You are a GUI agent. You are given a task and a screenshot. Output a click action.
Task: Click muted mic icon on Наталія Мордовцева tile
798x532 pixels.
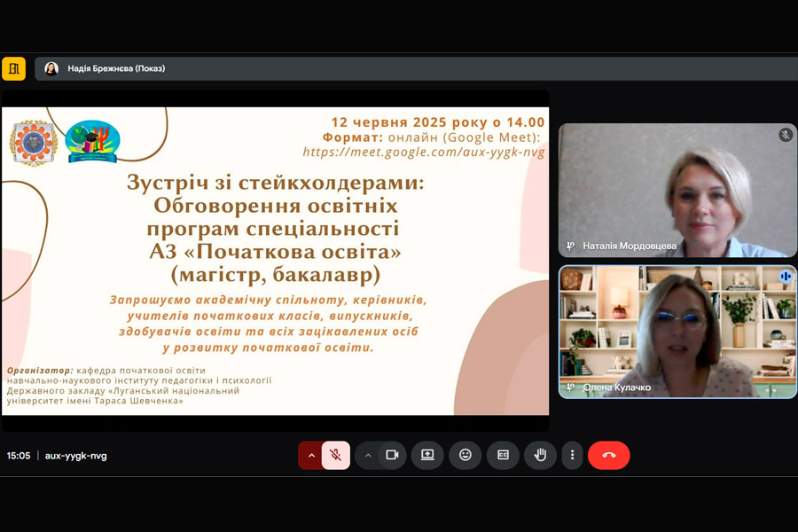coord(786,135)
